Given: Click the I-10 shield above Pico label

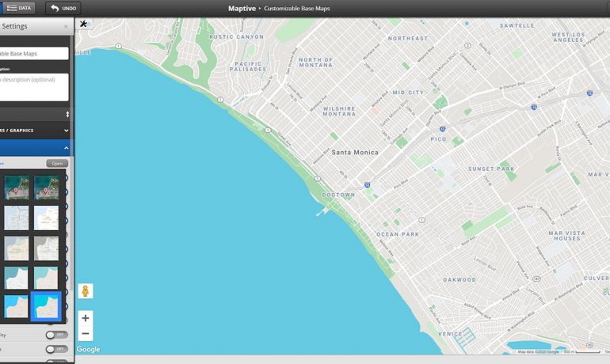Looking at the screenshot, I should pos(442,128).
